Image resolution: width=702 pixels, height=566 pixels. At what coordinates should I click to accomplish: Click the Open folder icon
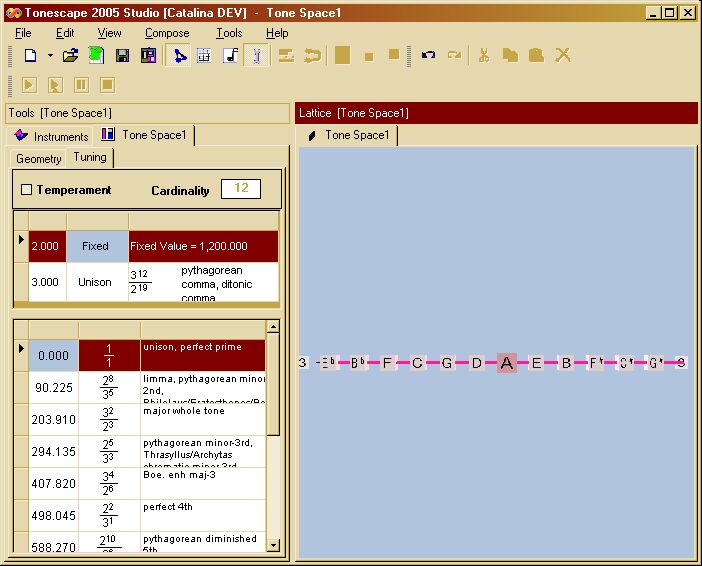(70, 56)
